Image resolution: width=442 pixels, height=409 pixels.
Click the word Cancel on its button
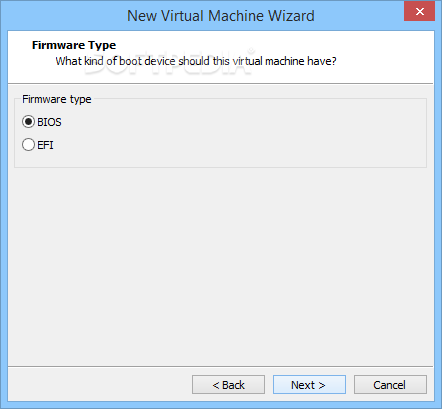pyautogui.click(x=389, y=385)
